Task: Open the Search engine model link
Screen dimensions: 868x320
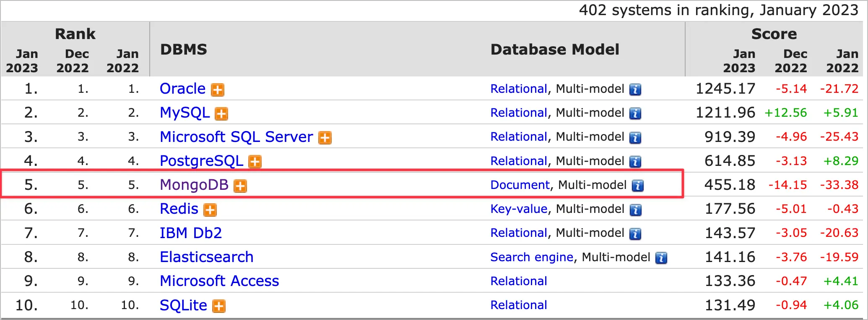Action: click(532, 257)
